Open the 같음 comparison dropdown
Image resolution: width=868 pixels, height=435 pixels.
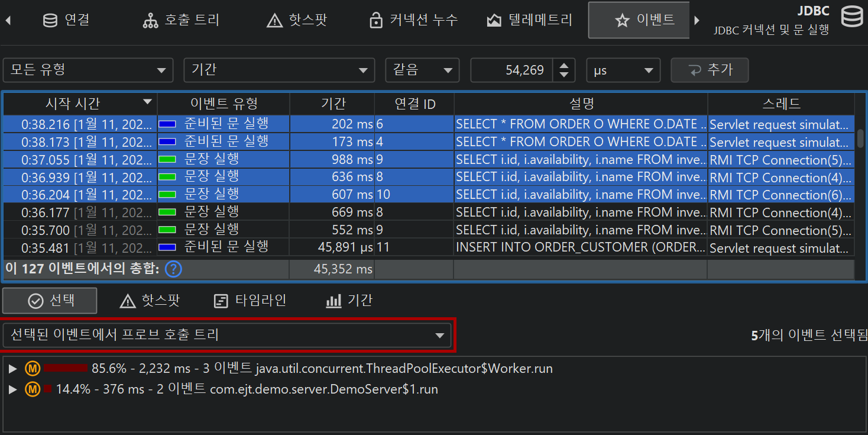pyautogui.click(x=422, y=70)
